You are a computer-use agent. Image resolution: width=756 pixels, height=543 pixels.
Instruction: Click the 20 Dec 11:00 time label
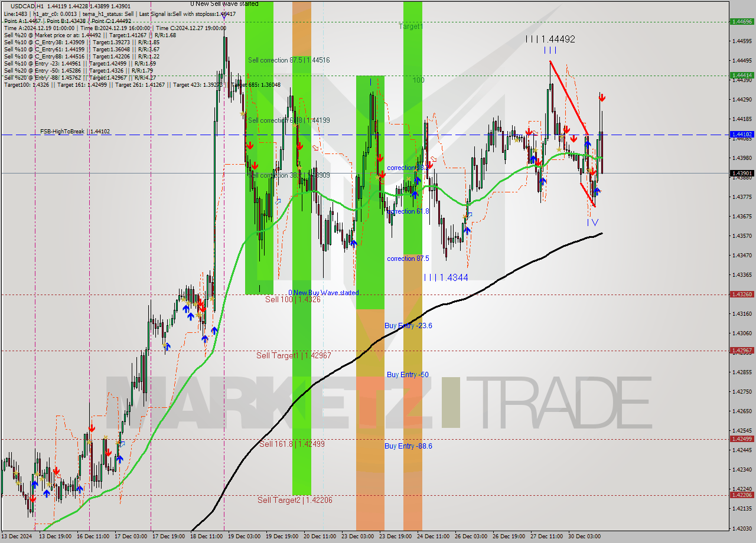click(x=320, y=537)
